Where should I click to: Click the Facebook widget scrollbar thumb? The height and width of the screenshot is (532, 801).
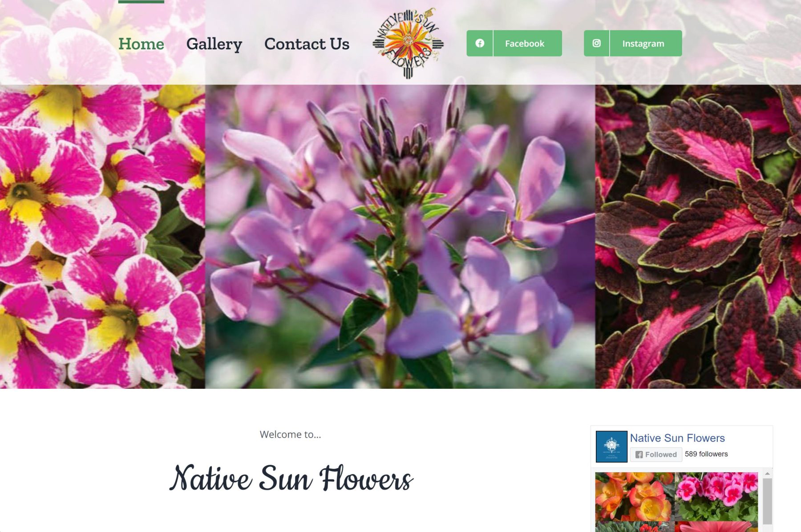pyautogui.click(x=767, y=501)
